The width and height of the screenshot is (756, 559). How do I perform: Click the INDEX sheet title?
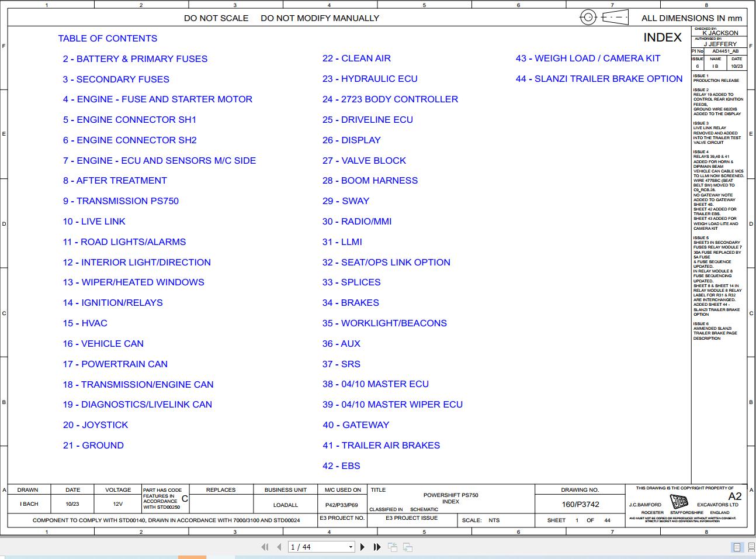[x=663, y=37]
